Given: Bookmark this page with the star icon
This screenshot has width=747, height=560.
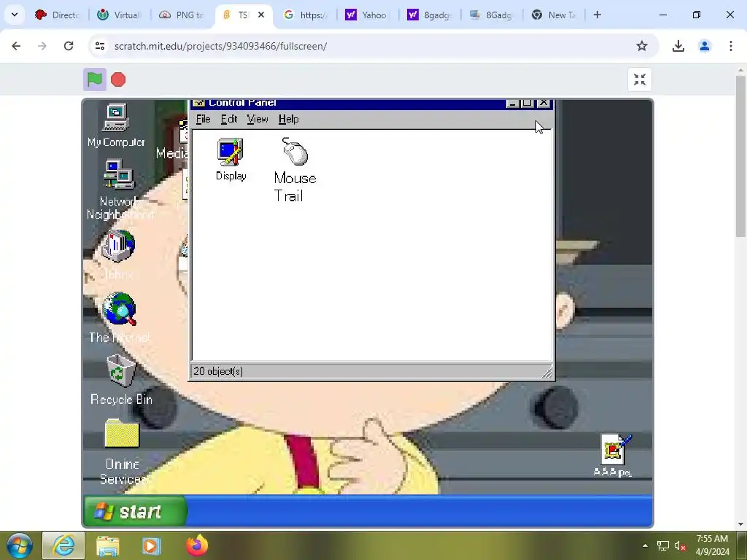Looking at the screenshot, I should pos(642,46).
